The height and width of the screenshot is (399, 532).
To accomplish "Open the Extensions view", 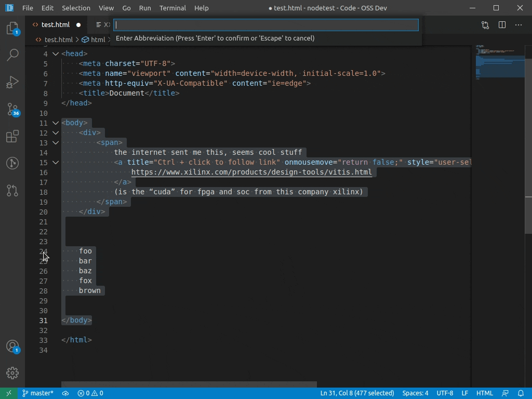I will (x=12, y=137).
